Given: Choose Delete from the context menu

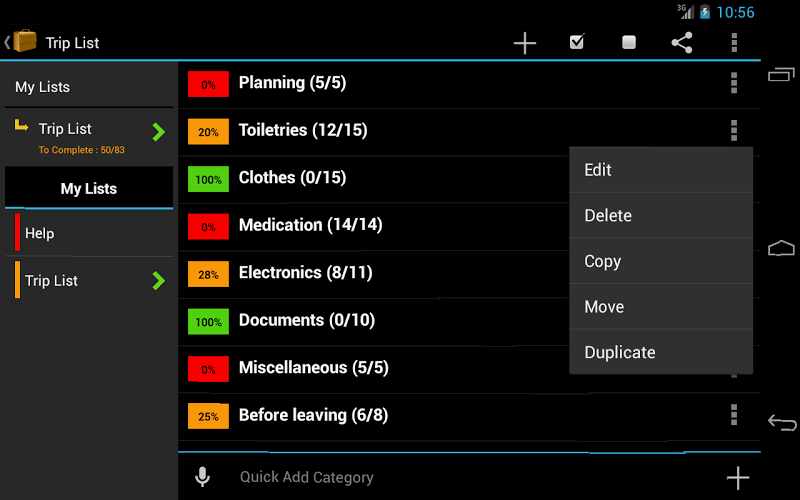Looking at the screenshot, I should click(661, 215).
